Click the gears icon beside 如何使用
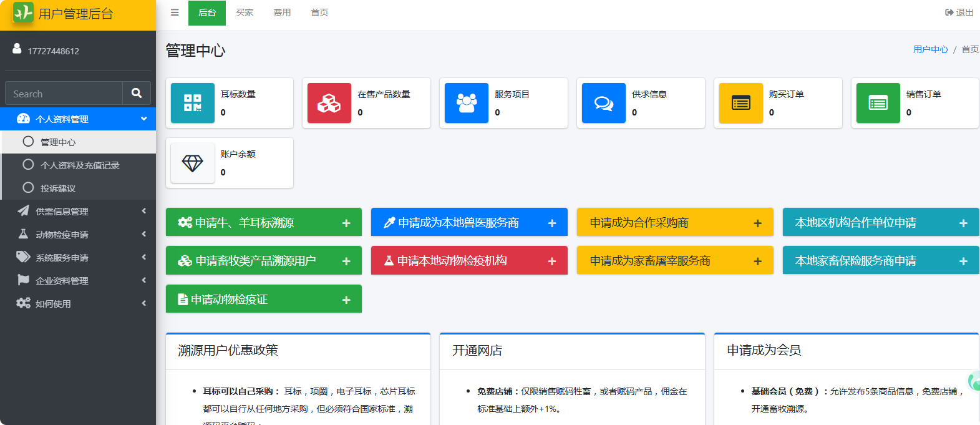 tap(23, 303)
